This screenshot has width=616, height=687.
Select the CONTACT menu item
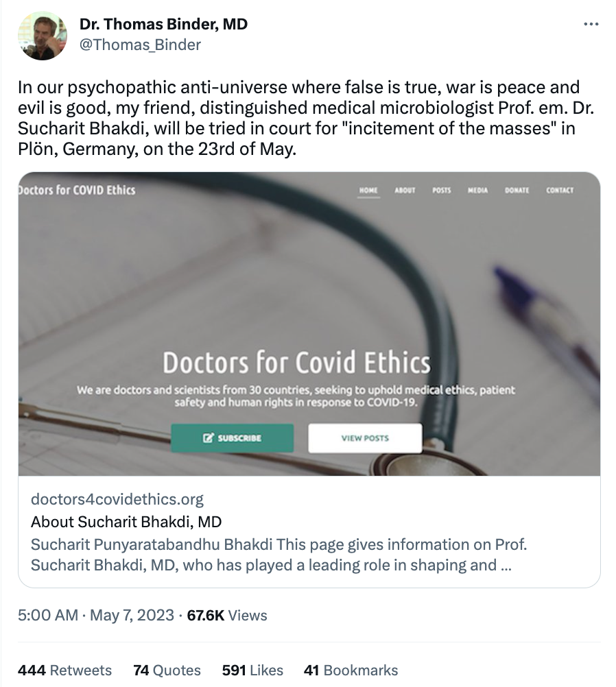pos(560,191)
